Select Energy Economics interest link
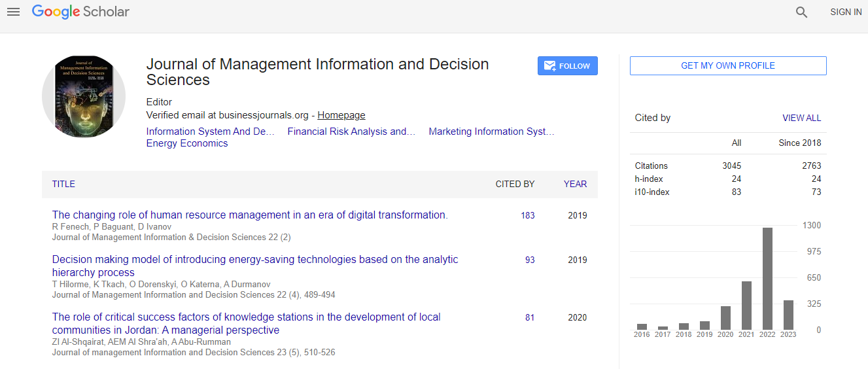This screenshot has width=868, height=369. point(187,143)
